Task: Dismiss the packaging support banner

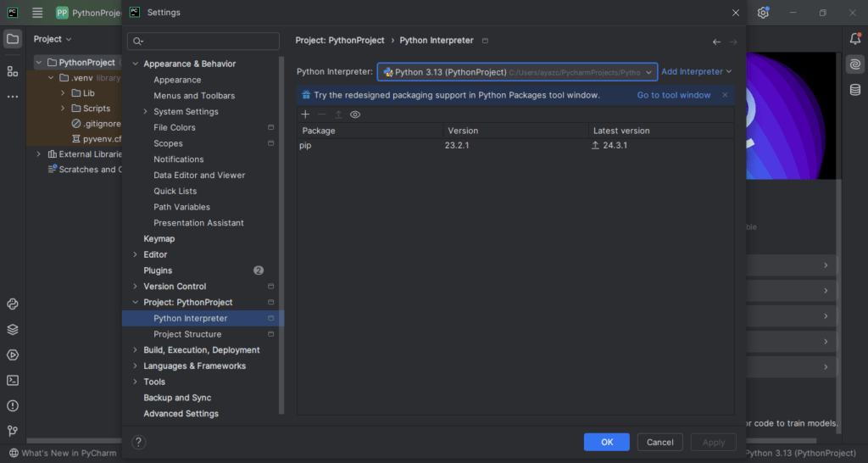Action: [725, 95]
